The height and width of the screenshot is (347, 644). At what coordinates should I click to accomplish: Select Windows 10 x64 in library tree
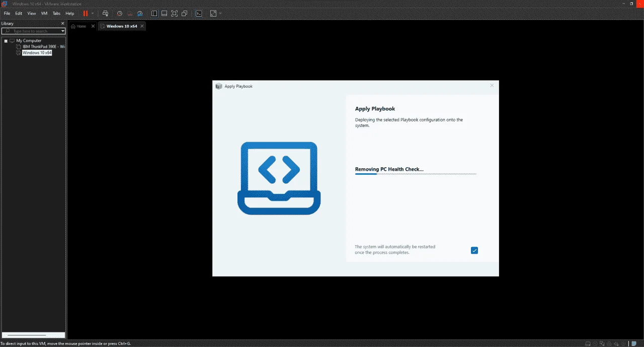(37, 52)
